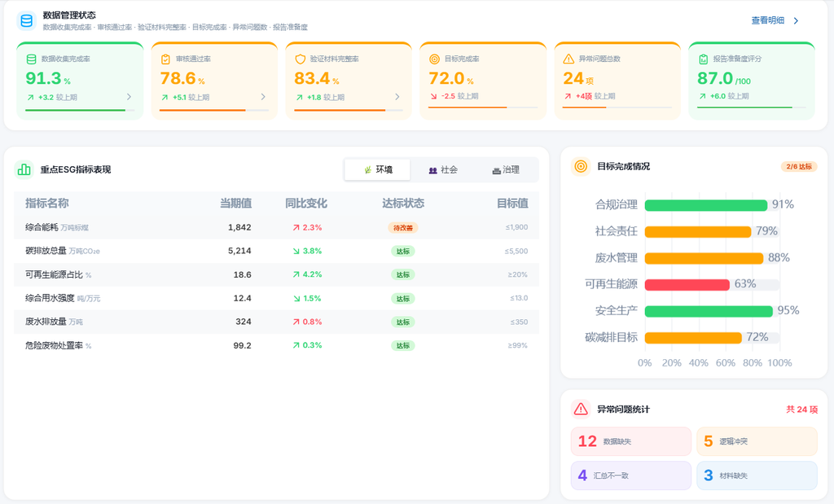Click the 91.3% value in 数据收集完成率
834x504 pixels.
[x=48, y=79]
